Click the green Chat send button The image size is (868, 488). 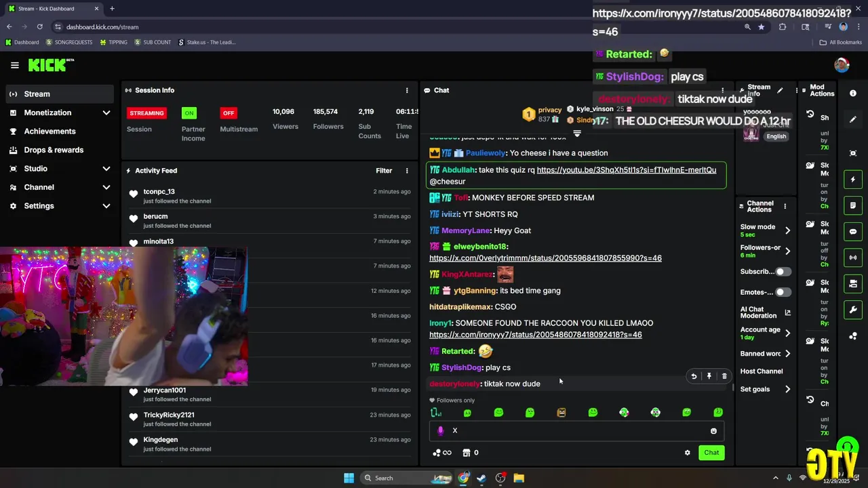coord(711,453)
